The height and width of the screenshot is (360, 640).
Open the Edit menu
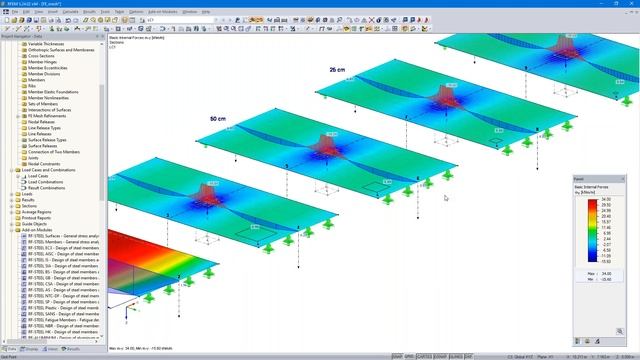tap(26, 12)
